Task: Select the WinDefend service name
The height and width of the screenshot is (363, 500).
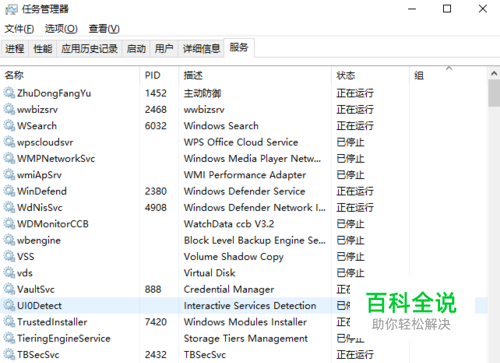Action: click(42, 191)
